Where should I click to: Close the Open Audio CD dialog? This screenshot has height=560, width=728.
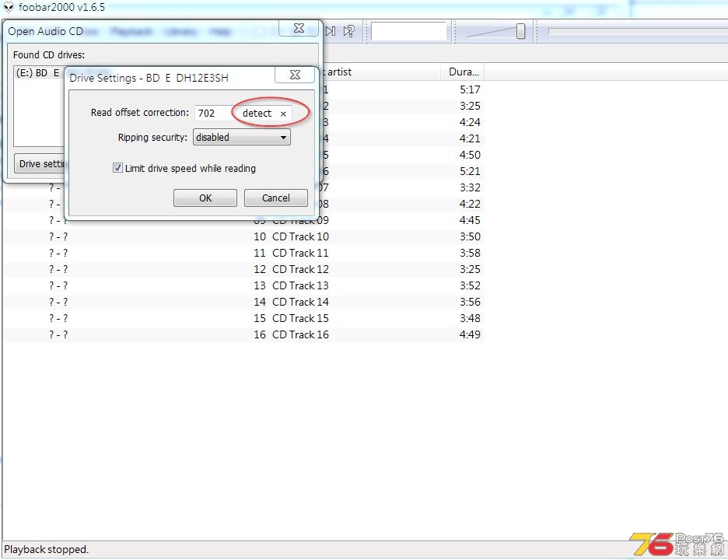click(299, 28)
